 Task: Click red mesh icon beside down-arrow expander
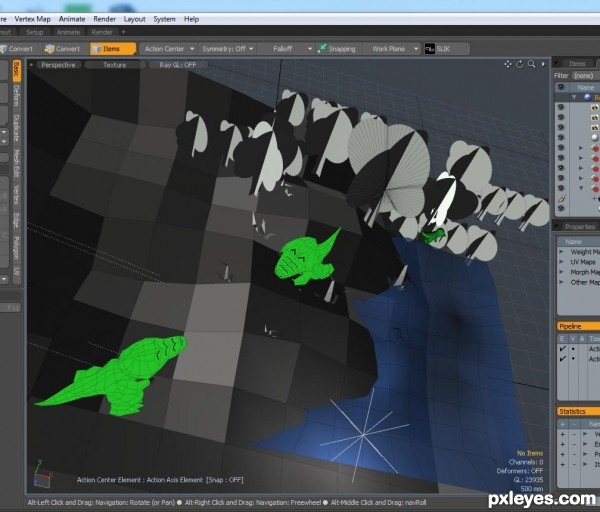click(x=595, y=188)
